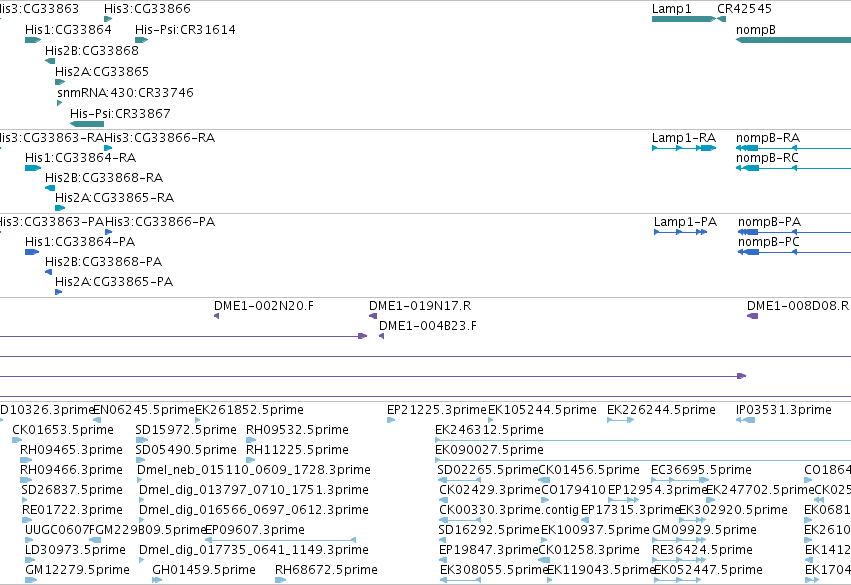Click the LD30973.5prime label

75,550
